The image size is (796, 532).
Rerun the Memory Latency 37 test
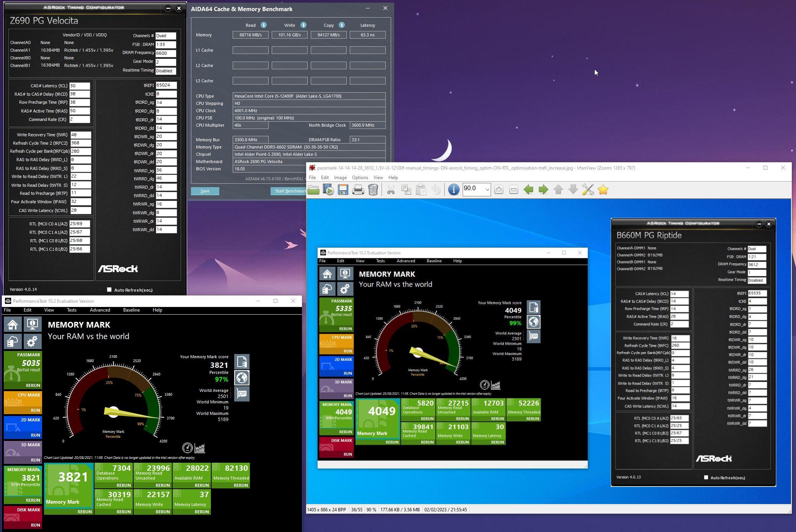[202, 512]
